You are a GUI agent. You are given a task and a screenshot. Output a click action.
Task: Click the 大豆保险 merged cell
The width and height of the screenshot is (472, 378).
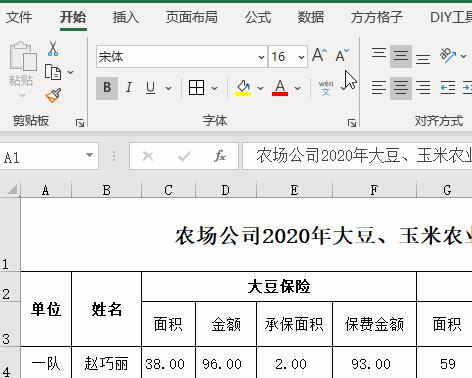pyautogui.click(x=279, y=287)
